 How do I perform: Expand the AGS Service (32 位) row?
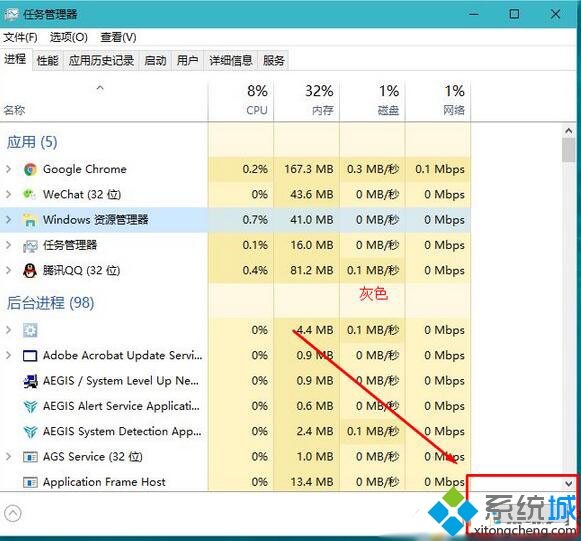click(x=9, y=457)
